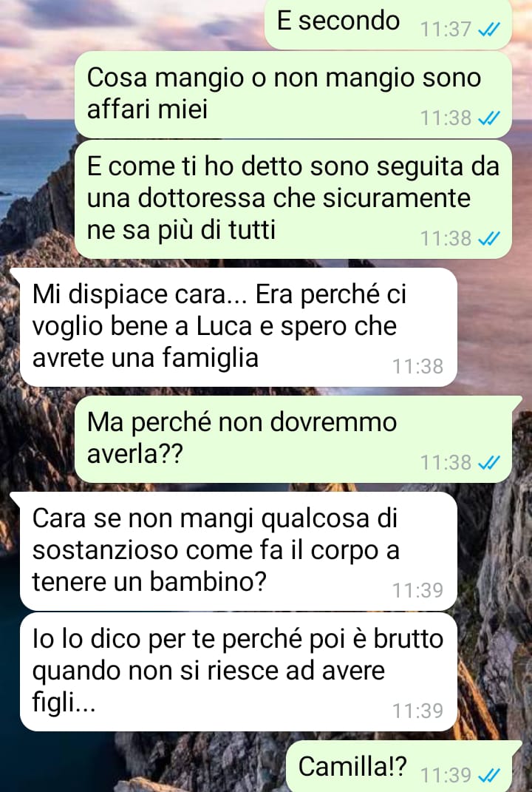Select the "Cosa mangio o non mangio" message

click(293, 95)
